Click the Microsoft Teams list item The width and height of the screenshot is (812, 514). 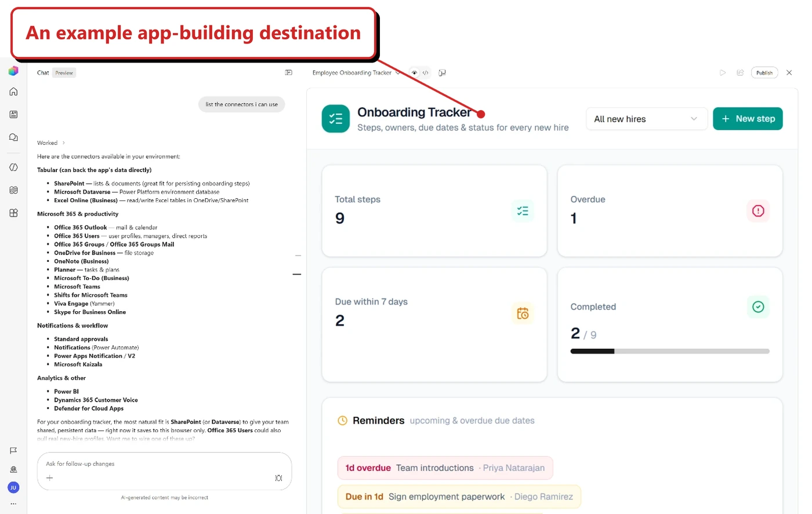tap(77, 286)
